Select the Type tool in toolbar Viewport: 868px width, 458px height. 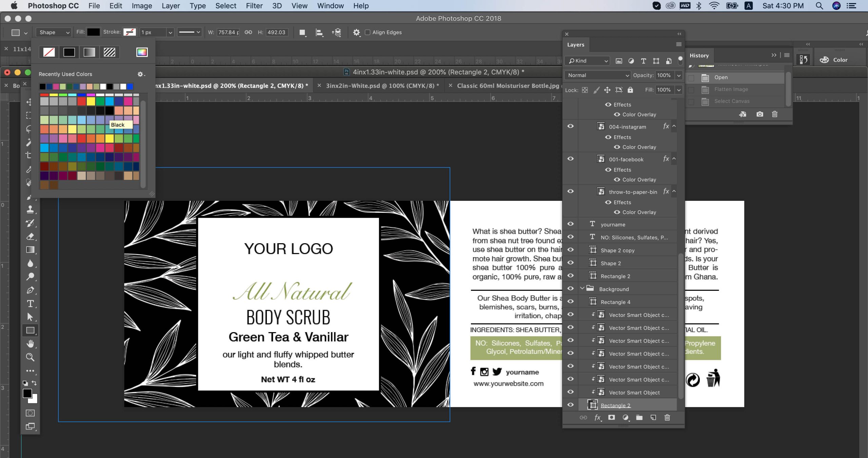[x=30, y=304]
